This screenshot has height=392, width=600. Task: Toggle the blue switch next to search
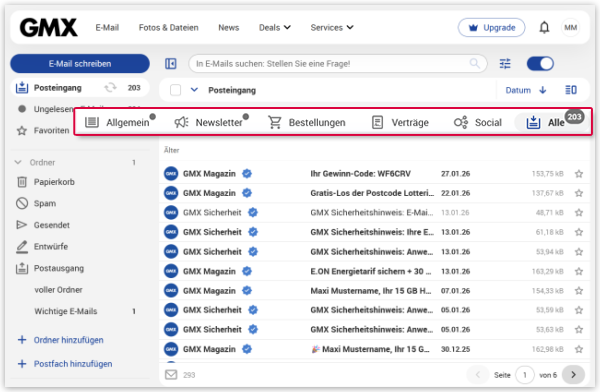click(x=540, y=64)
